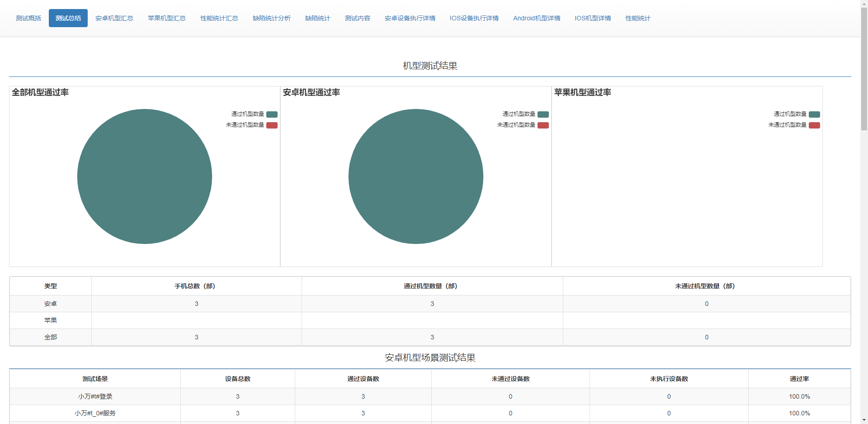Switch to the 缺陷统计 tab
Image resolution: width=868 pixels, height=424 pixels.
tap(317, 18)
